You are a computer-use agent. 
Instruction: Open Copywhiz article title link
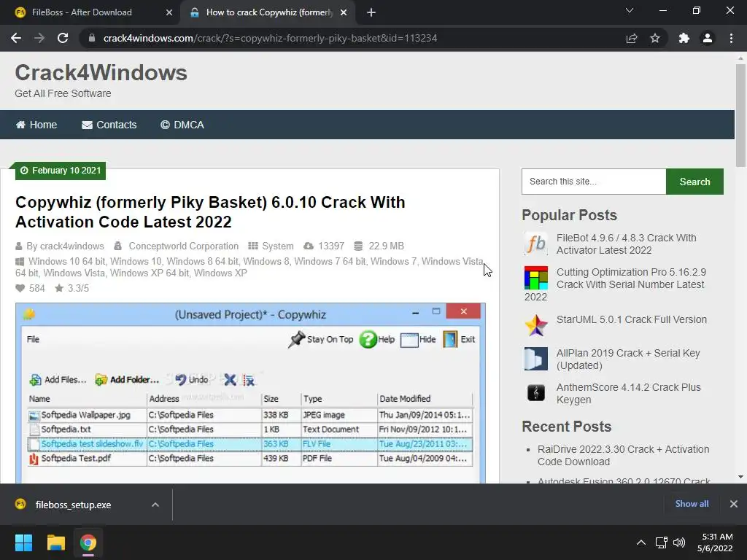210,212
